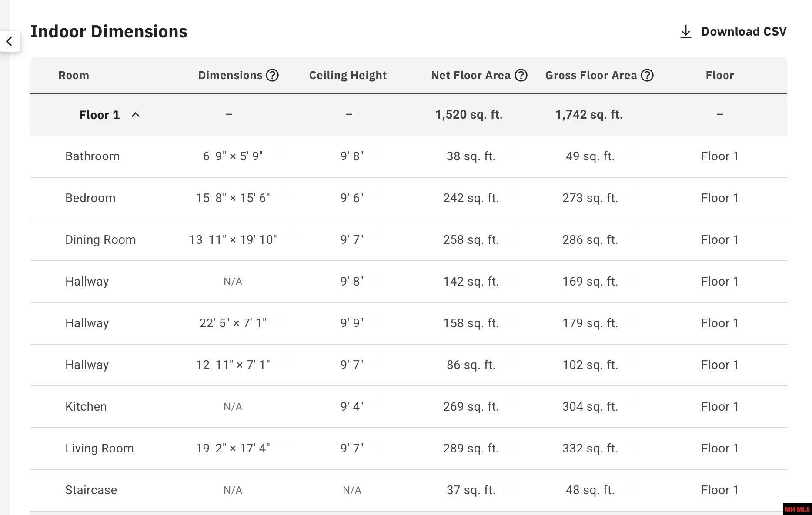Screen dimensions: 812x515
Task: Select the Floor 1 value in Kitchen row
Action: [720, 407]
